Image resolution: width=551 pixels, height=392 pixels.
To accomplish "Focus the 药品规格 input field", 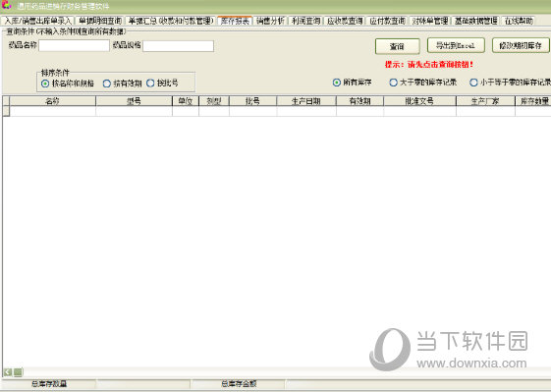I will [x=178, y=46].
